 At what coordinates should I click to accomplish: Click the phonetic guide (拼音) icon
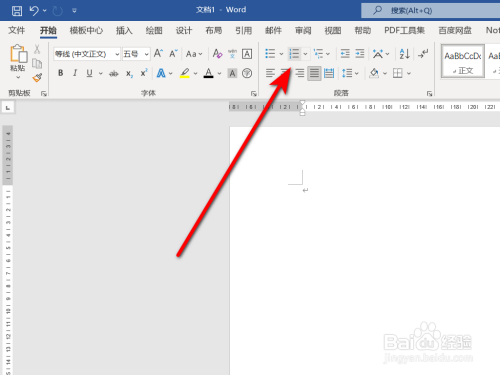click(x=232, y=53)
